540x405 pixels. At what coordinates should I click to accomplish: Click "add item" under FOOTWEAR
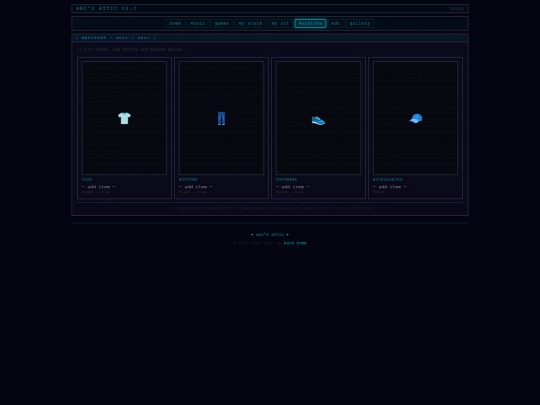click(293, 187)
